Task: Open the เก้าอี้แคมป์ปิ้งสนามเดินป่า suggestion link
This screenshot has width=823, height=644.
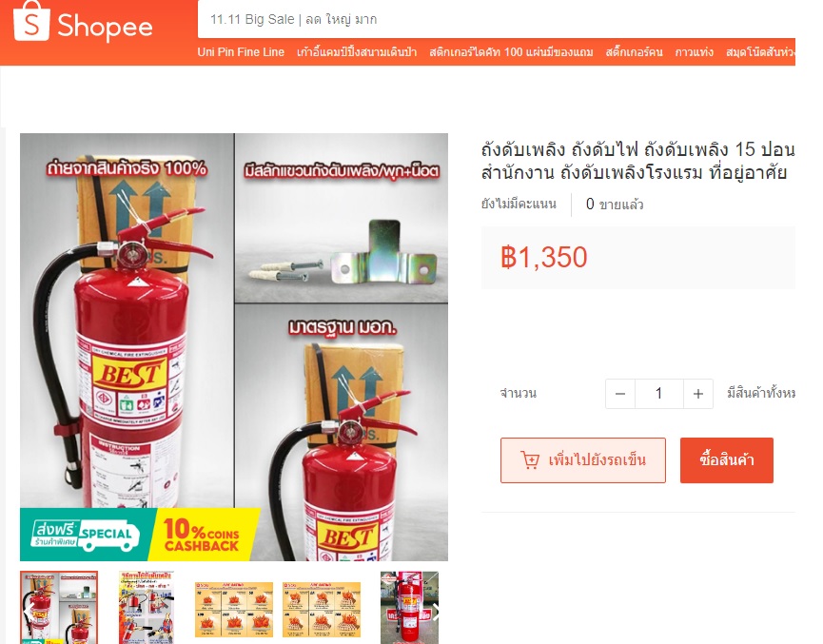Action: click(x=357, y=52)
